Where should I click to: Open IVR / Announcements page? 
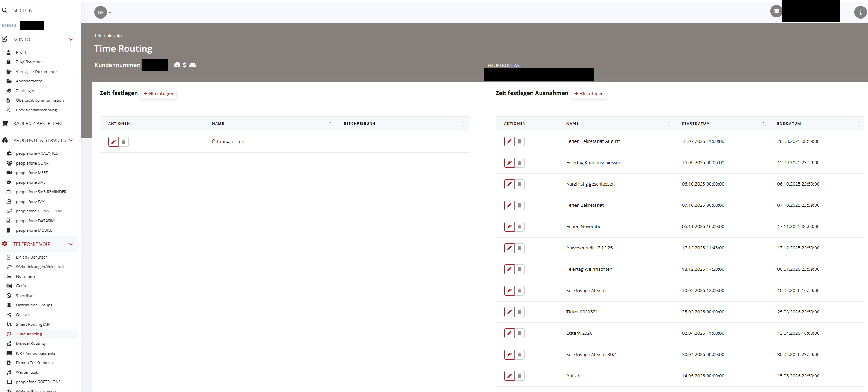36,353
